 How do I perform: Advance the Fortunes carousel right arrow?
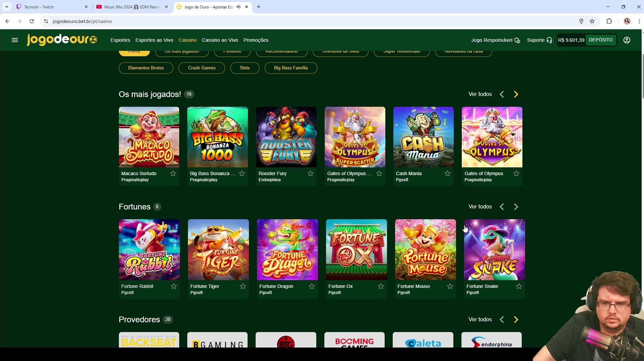pyautogui.click(x=516, y=207)
